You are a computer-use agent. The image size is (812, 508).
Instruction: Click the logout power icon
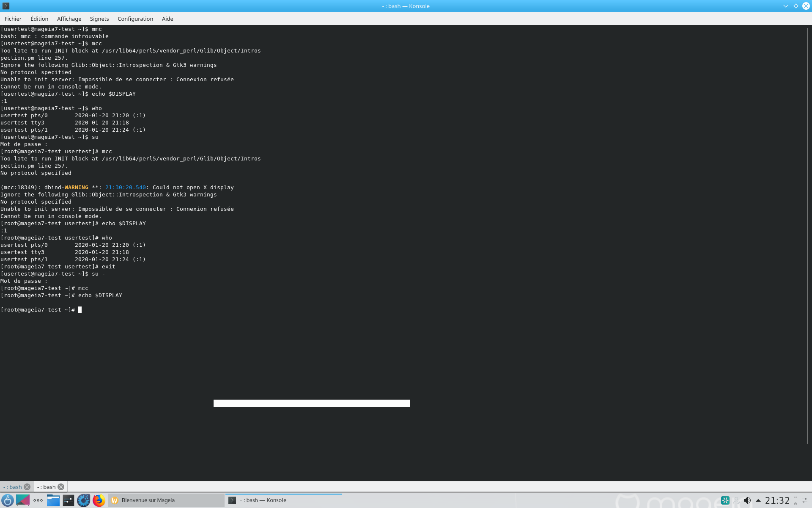click(x=796, y=503)
